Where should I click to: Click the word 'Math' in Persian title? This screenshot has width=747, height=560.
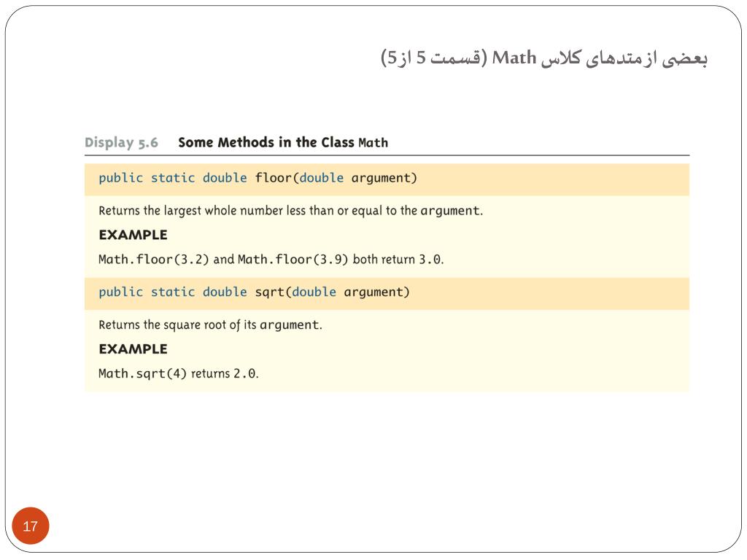[x=514, y=58]
